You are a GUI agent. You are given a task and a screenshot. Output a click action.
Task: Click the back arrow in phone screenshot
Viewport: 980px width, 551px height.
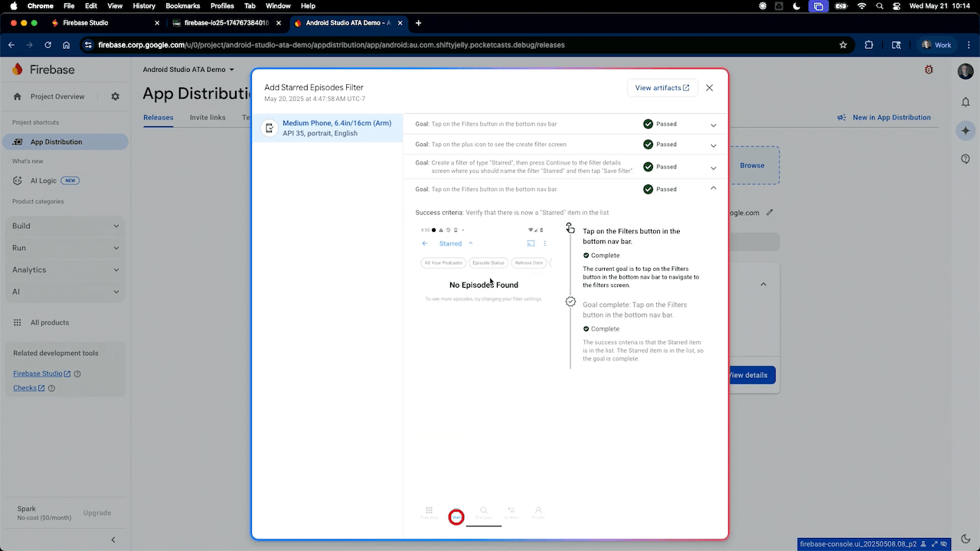[425, 243]
